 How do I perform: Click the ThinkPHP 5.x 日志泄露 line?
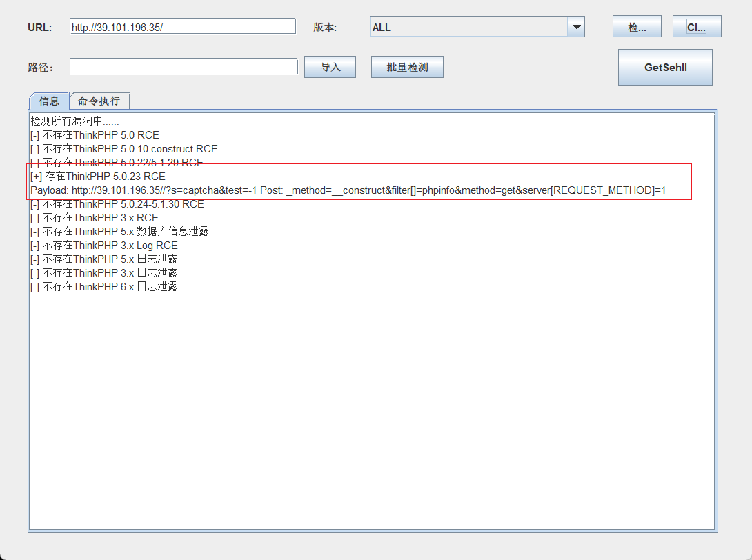(104, 259)
